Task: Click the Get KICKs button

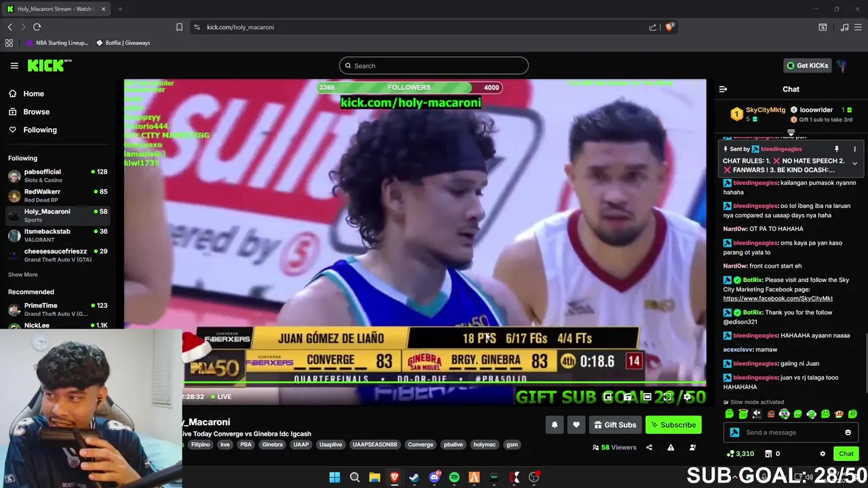Action: (807, 66)
